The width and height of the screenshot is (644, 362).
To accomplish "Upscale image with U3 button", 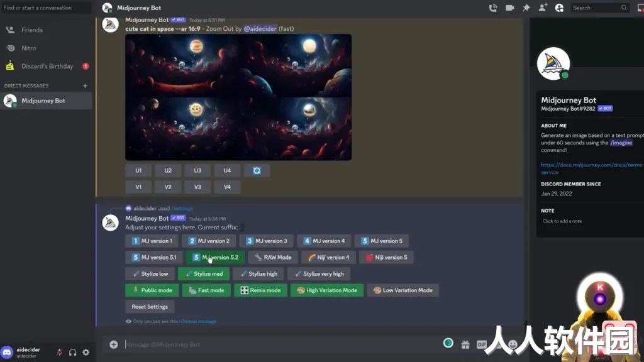I will [197, 170].
